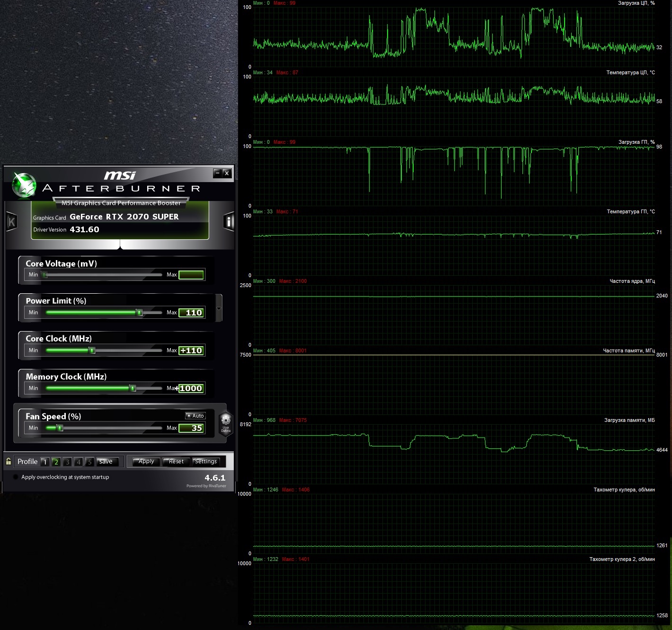Image resolution: width=672 pixels, height=630 pixels.
Task: Focus the Power Limit value field showing 110
Action: coord(192,313)
